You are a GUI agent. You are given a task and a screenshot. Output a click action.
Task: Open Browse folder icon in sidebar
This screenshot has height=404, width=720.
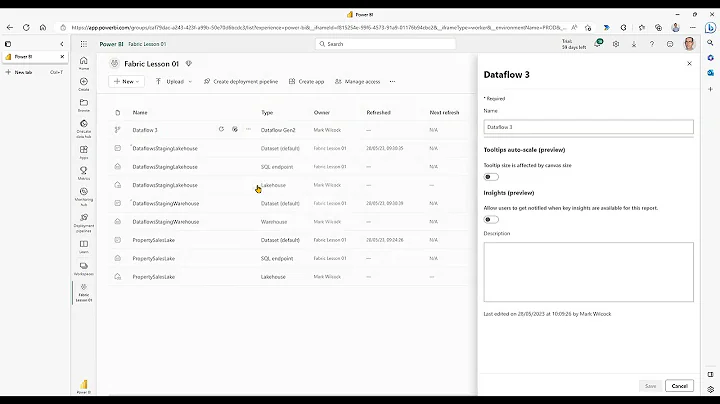84,105
